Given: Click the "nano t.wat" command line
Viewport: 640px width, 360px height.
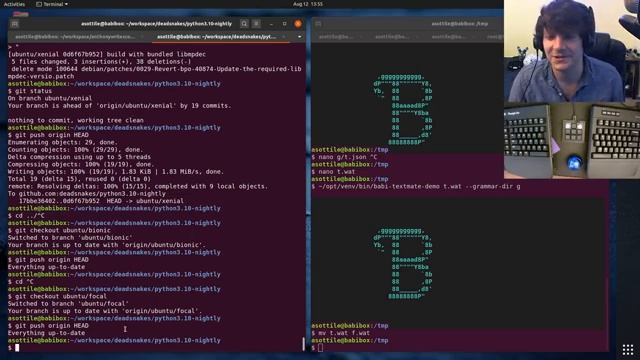Looking at the screenshot, I should (x=333, y=172).
